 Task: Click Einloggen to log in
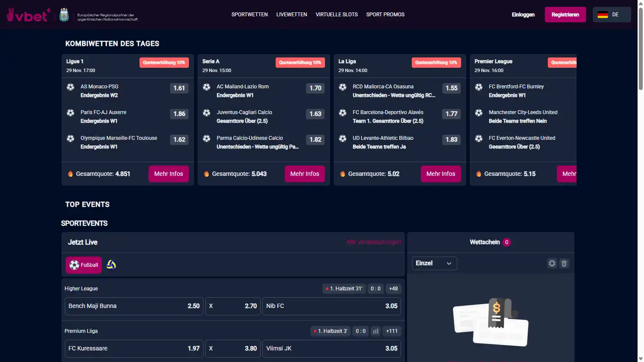[523, 15]
